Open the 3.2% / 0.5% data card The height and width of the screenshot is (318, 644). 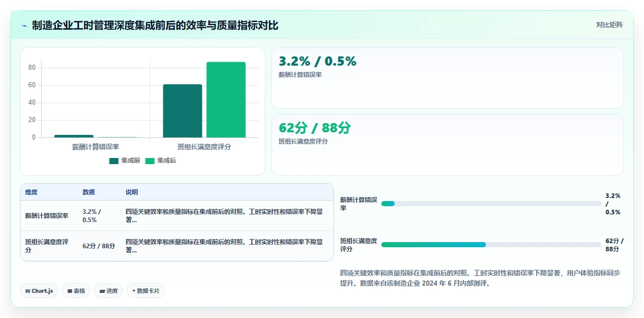[x=447, y=78]
